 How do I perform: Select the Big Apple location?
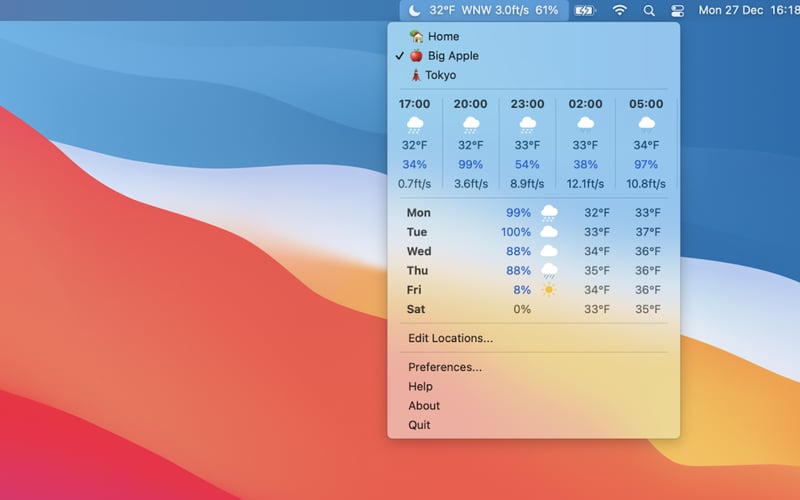534,56
